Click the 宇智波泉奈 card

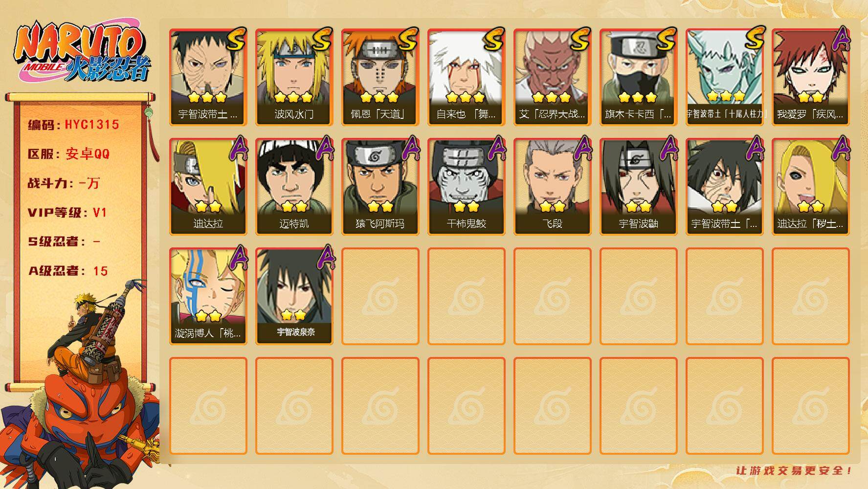point(294,296)
